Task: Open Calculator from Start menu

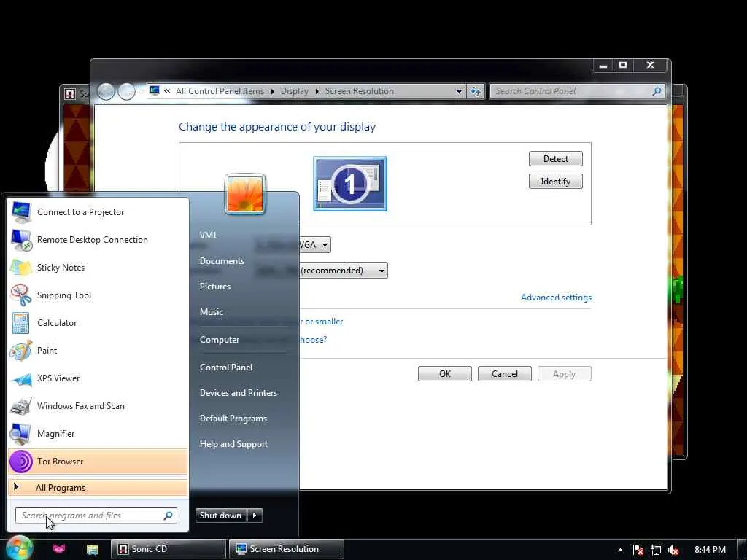Action: pos(98,323)
